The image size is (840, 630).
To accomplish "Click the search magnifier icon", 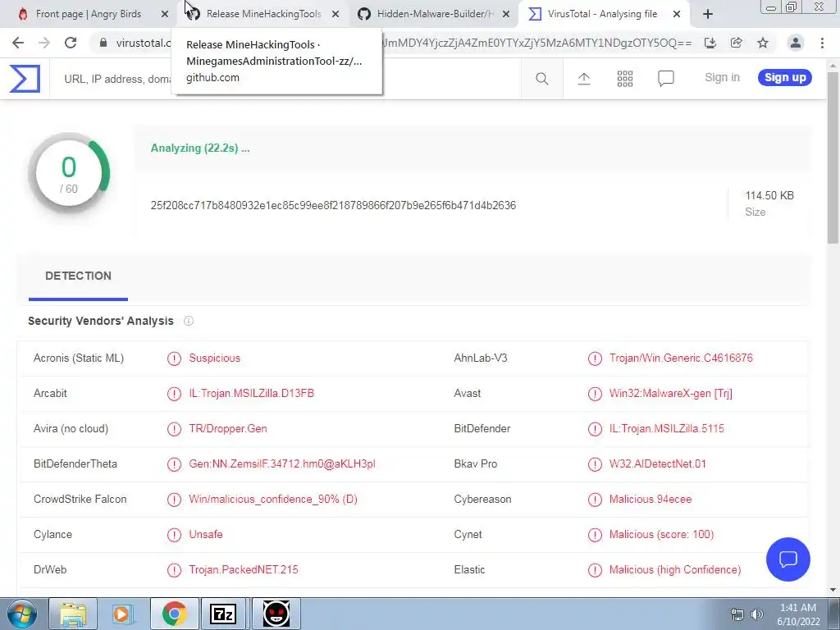I will click(x=541, y=79).
